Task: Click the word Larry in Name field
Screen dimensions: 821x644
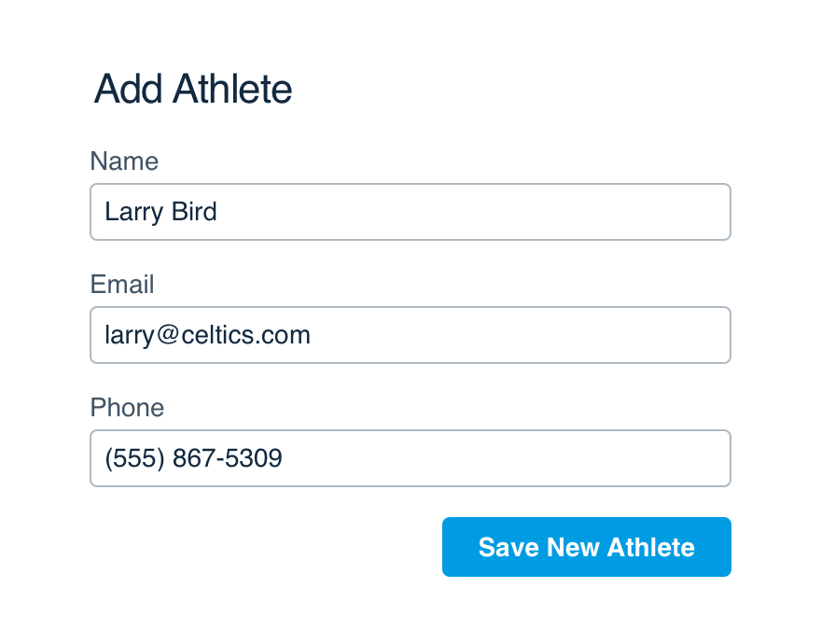Action: [134, 212]
